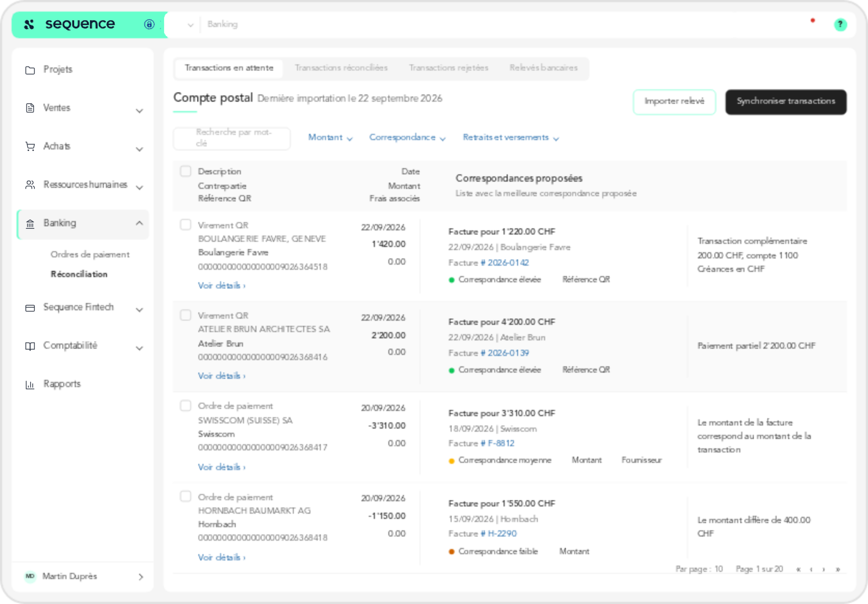Click the MD avatar for Martin Duprès
The height and width of the screenshot is (604, 868).
tap(30, 576)
